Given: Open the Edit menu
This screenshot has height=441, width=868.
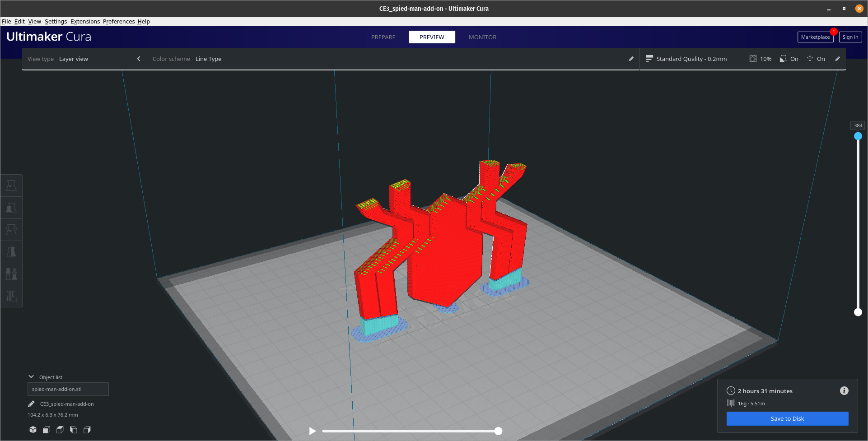Looking at the screenshot, I should [19, 21].
